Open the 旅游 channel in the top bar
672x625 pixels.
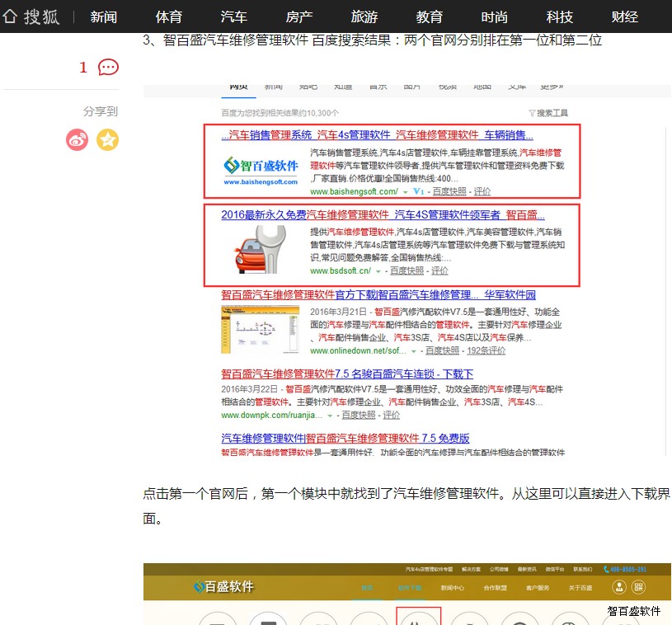[x=364, y=17]
